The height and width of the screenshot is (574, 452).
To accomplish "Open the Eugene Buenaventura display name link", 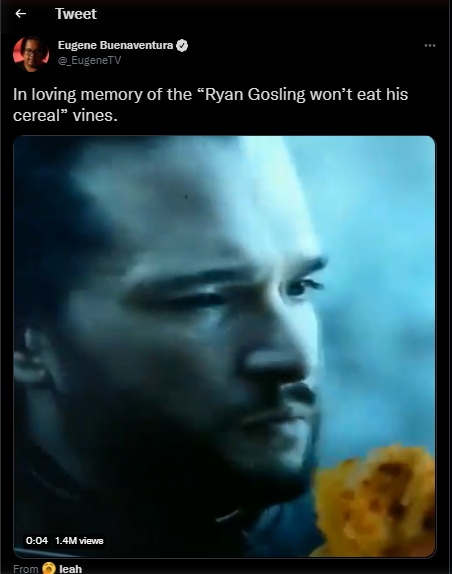I will [x=115, y=45].
